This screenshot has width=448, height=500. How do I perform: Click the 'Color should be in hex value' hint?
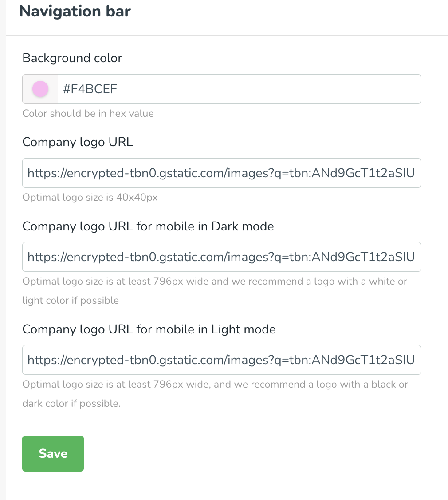88,114
